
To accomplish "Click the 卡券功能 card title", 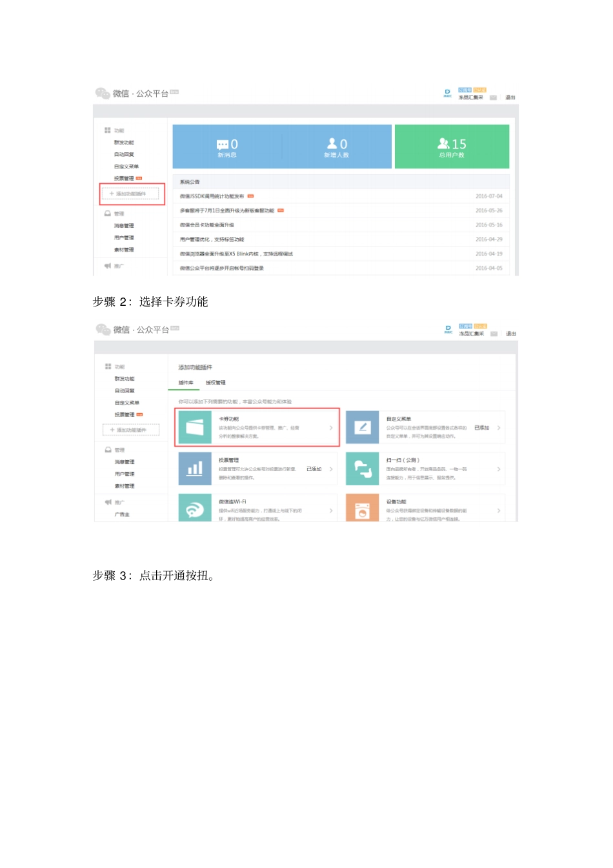I will (228, 419).
